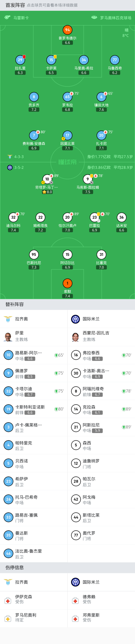Tap referee name 马雷斯卡
This screenshot has height=644, width=135.
(x=21, y=18)
